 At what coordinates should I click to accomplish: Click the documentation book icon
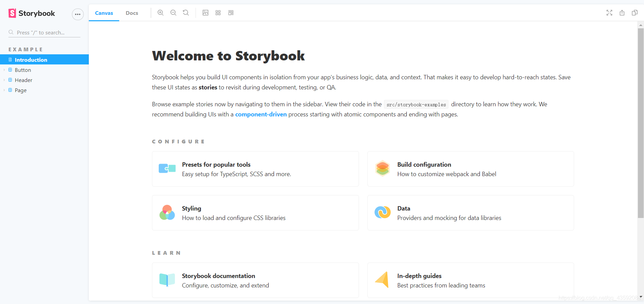pos(167,280)
